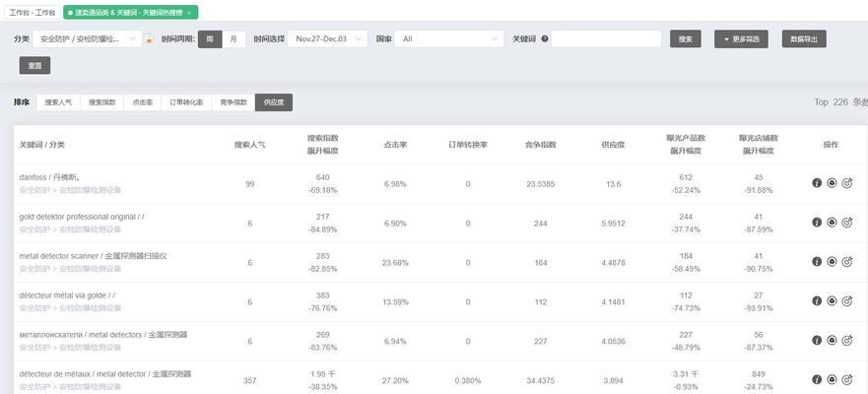Sort by 竞争指数
This screenshot has height=394, width=868.
pos(234,102)
